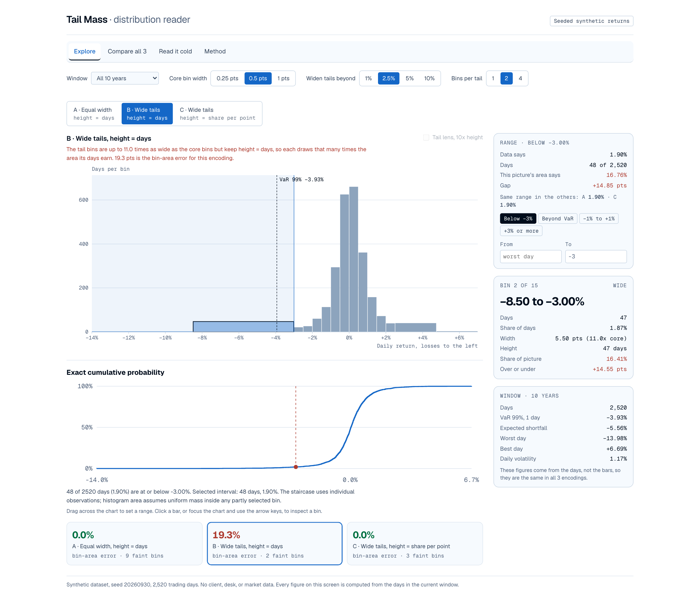Click the red marker dot on cumulative curve
This screenshot has height=606, width=700.
tap(296, 467)
